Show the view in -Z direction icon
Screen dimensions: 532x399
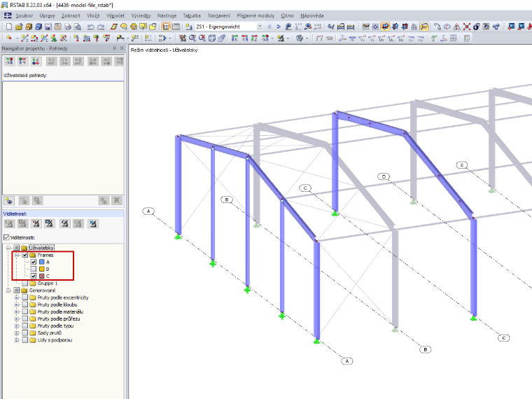pyautogui.click(x=36, y=62)
